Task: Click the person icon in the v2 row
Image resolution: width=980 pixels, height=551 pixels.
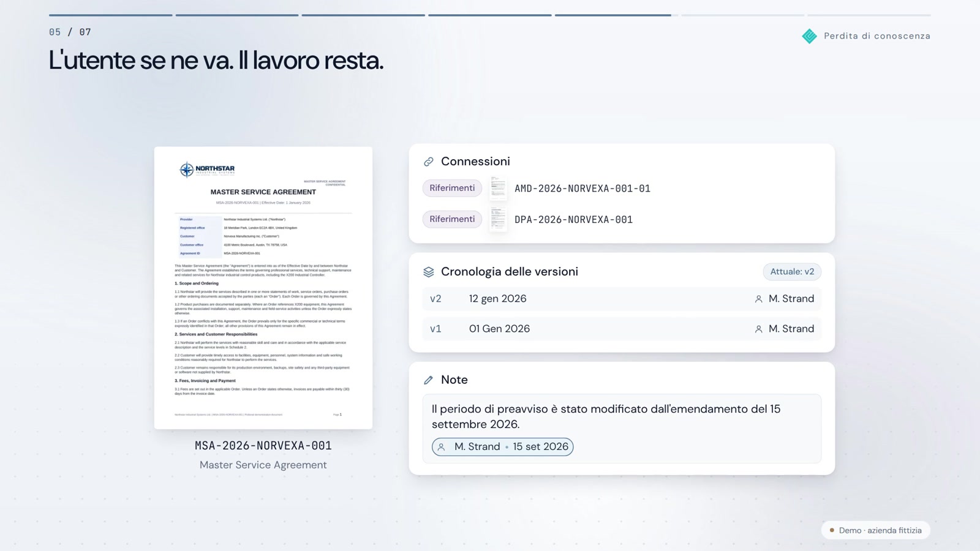Action: coord(758,299)
